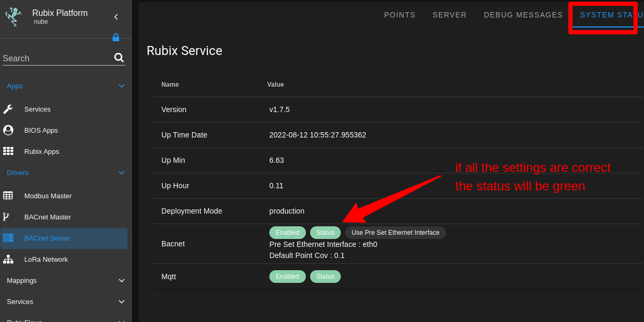Click the Value column header
Image resolution: width=644 pixels, height=322 pixels.
tap(276, 85)
